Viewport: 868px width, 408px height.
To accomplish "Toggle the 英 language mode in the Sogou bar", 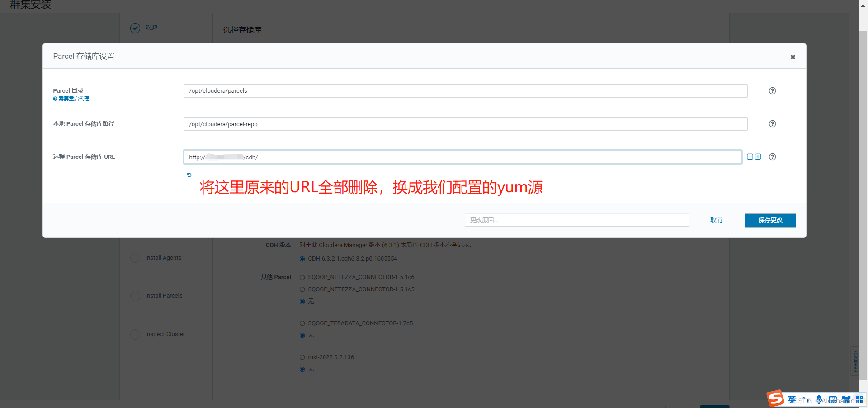I will (792, 400).
